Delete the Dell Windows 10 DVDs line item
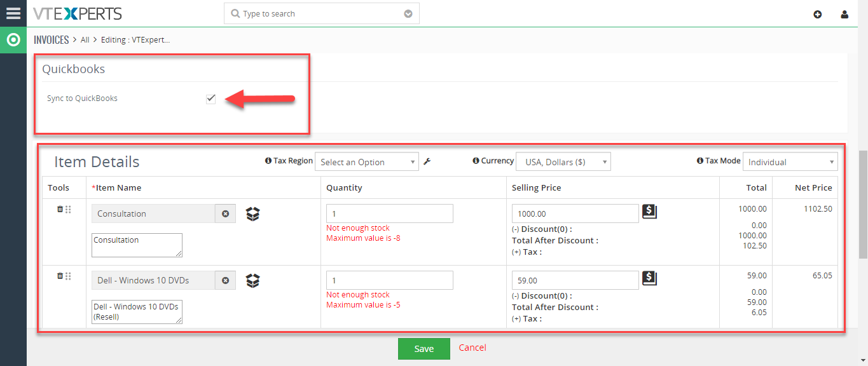The width and height of the screenshot is (868, 366). coord(60,276)
